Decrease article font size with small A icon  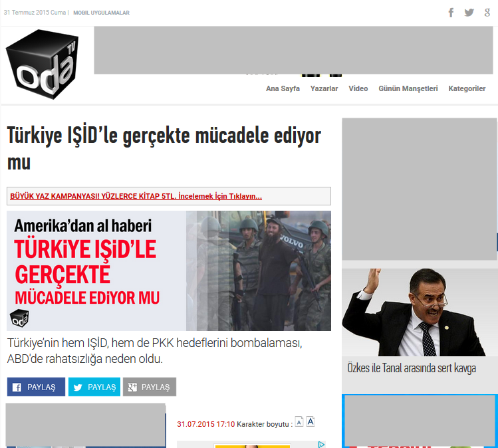[x=299, y=423]
